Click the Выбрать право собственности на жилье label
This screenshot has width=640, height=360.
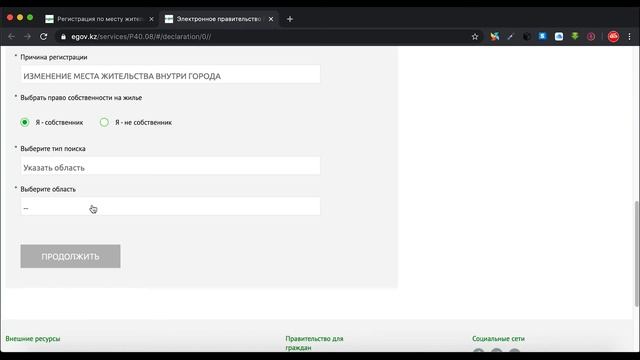(81, 98)
